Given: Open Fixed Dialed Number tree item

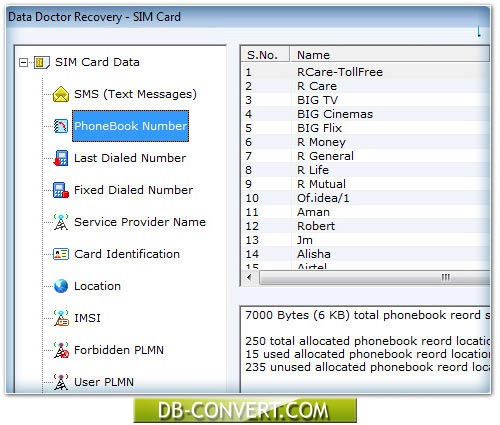Looking at the screenshot, I should coord(134,190).
